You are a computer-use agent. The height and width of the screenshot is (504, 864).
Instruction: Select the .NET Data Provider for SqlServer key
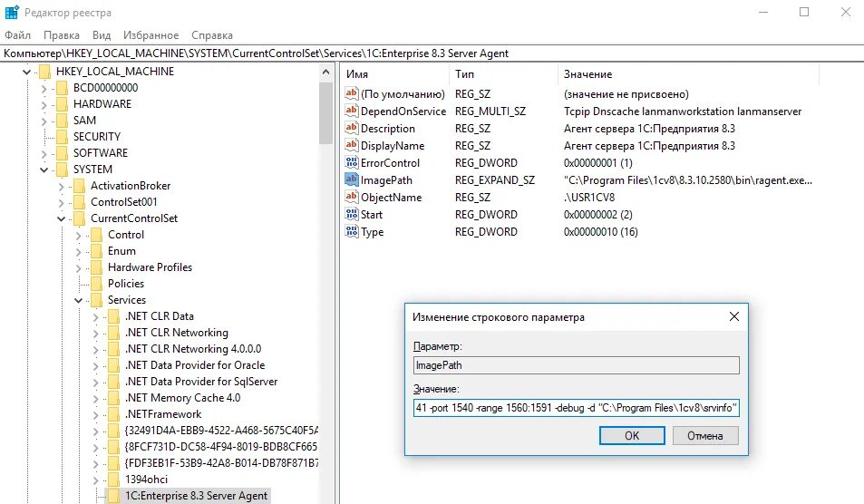point(201,381)
